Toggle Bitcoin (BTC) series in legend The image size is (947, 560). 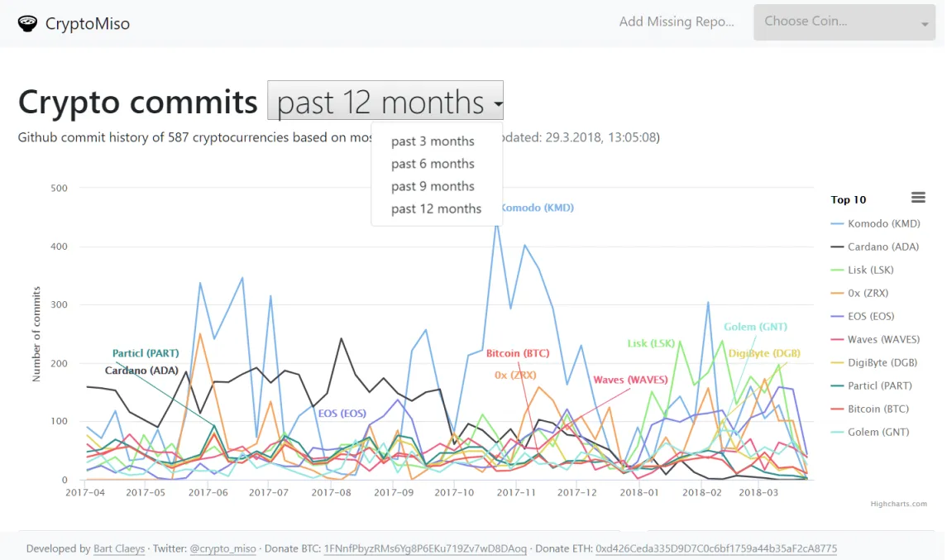[870, 409]
